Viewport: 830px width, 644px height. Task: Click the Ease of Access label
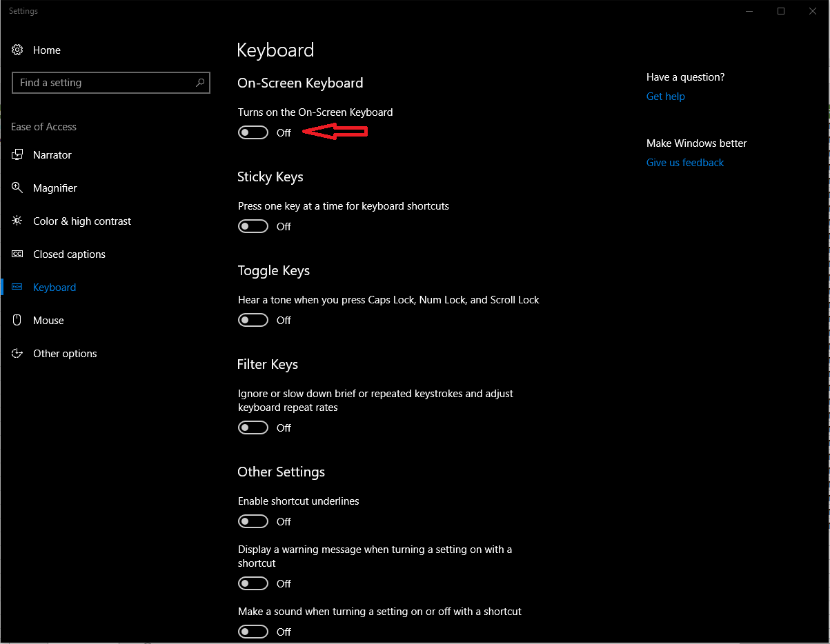[x=43, y=127]
